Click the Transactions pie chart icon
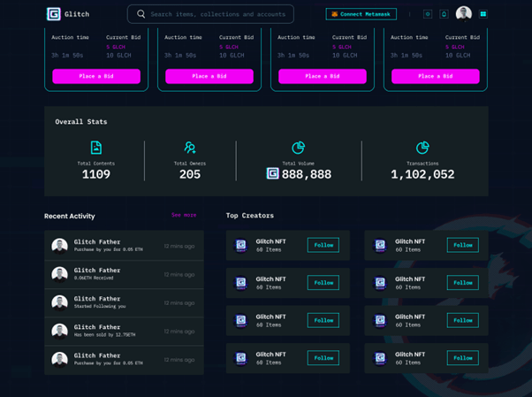 422,148
